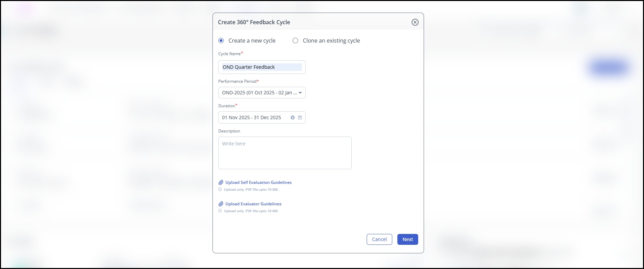Image resolution: width=644 pixels, height=269 pixels.
Task: Open the Upload Evaluator Guidelines link
Action: pos(253,204)
